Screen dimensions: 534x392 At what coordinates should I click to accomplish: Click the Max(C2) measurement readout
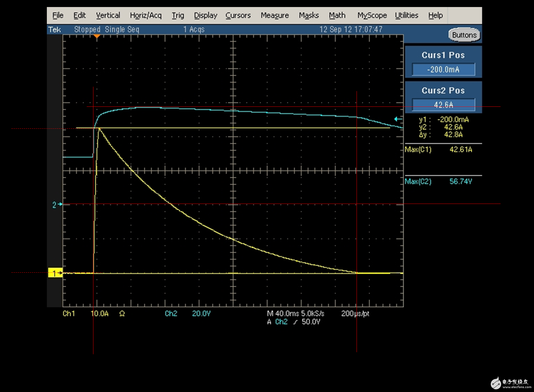pyautogui.click(x=438, y=182)
